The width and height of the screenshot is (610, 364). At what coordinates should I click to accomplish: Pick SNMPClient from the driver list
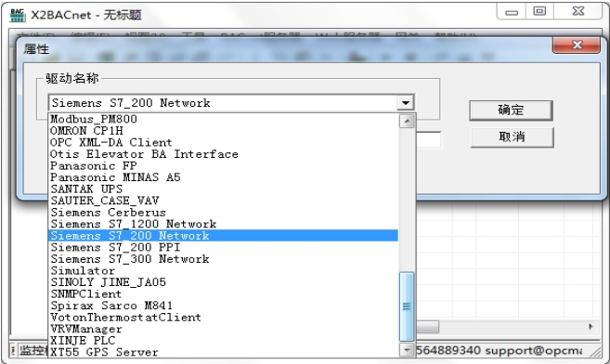[x=224, y=293]
